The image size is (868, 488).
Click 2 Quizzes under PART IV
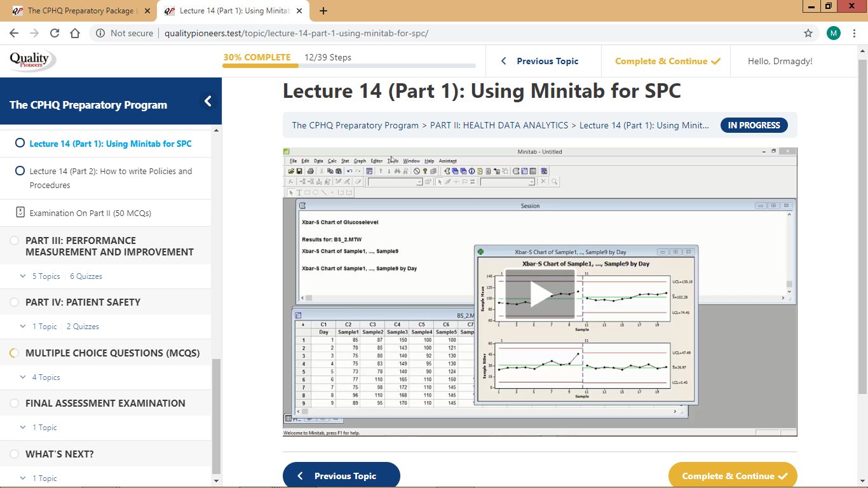(83, 327)
